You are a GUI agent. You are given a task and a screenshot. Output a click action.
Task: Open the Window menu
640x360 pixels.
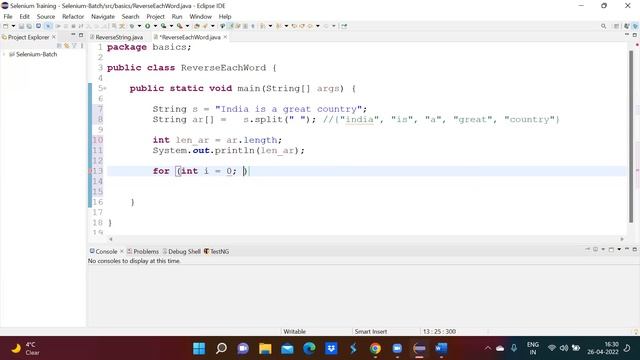(x=200, y=16)
